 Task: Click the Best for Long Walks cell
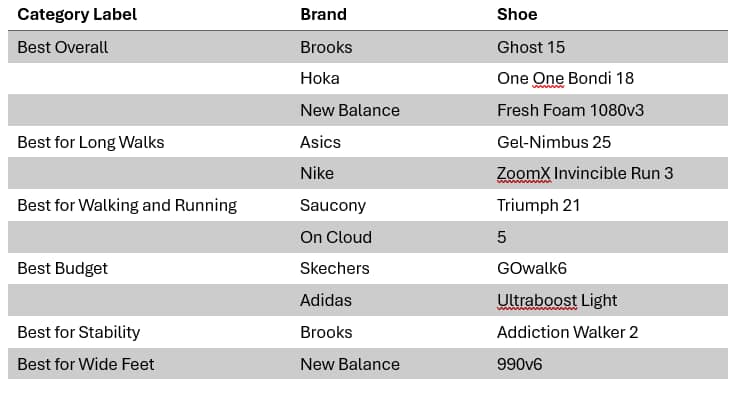click(x=91, y=142)
